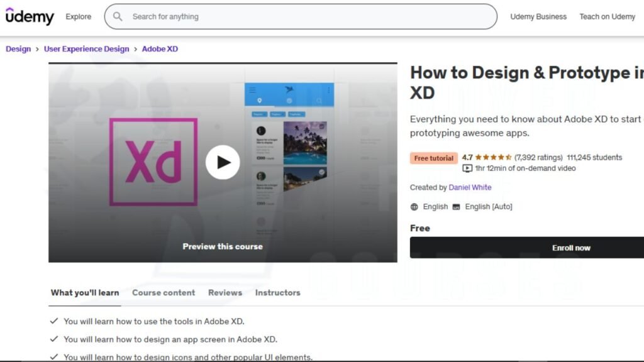Click the course subtitle description text
644x362 pixels.
pos(527,126)
